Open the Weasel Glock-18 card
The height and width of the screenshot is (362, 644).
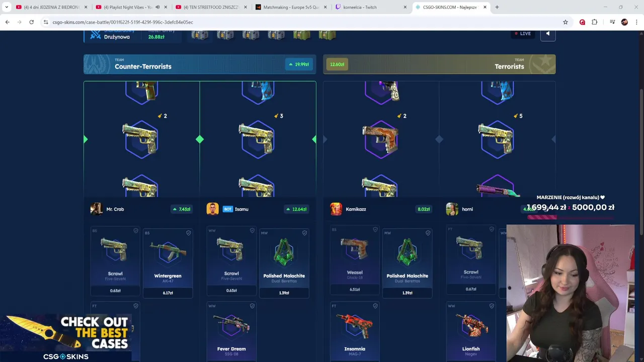coord(355,260)
